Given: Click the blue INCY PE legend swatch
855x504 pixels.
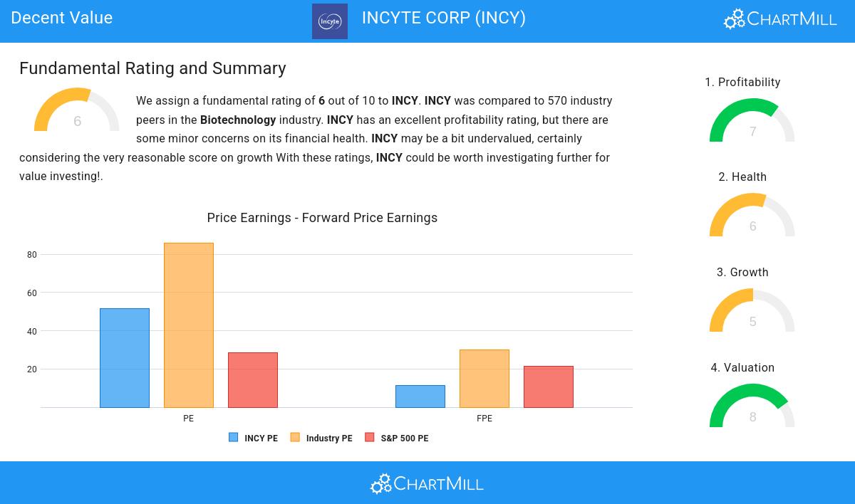Looking at the screenshot, I should [x=234, y=438].
